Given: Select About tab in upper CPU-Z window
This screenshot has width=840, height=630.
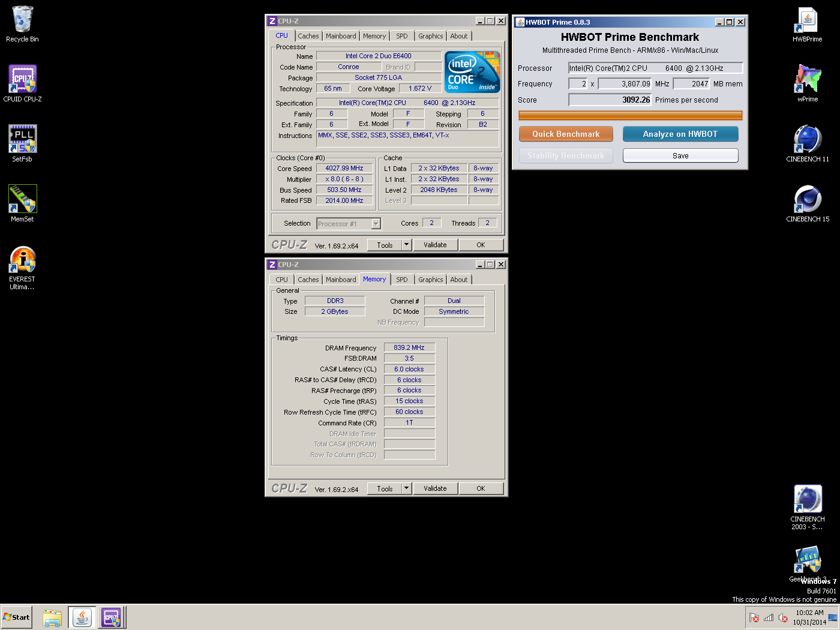Looking at the screenshot, I should (x=459, y=36).
